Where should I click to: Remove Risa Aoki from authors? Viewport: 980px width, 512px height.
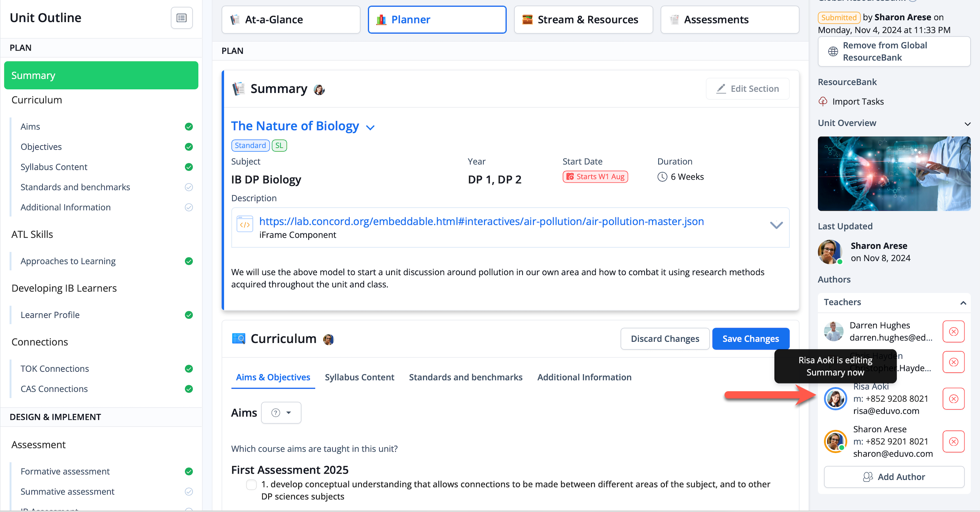953,399
